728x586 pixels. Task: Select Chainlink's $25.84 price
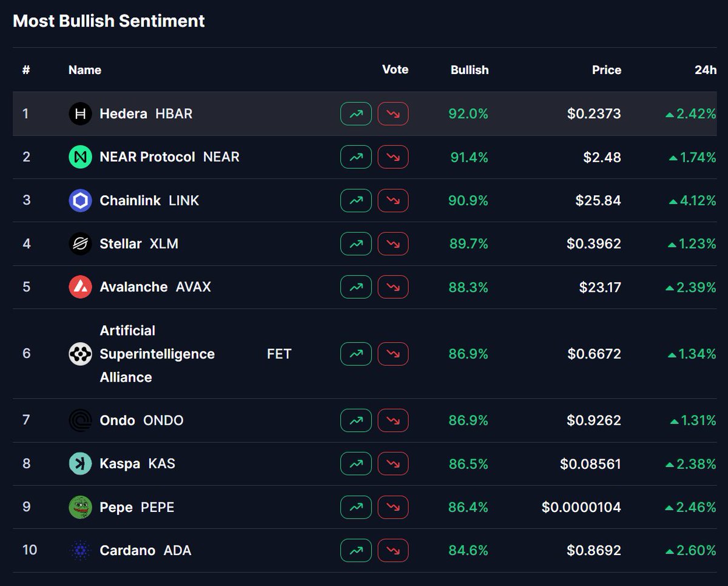tap(598, 200)
